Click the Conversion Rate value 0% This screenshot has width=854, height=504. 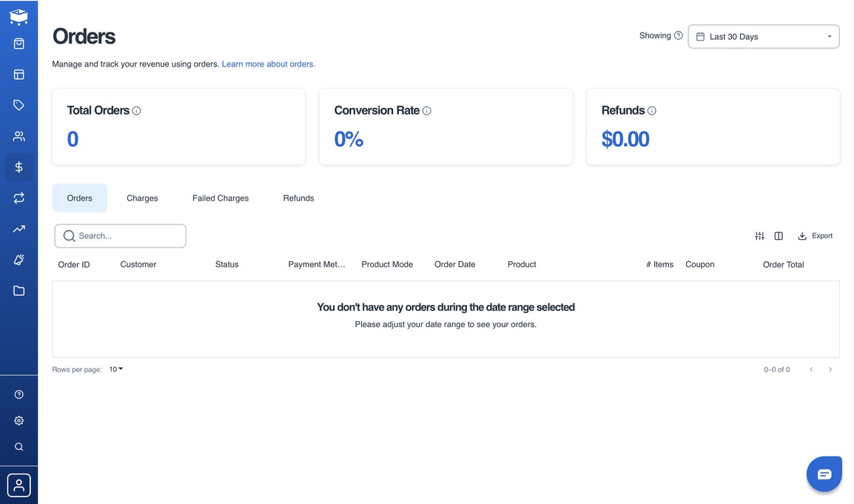pos(349,139)
